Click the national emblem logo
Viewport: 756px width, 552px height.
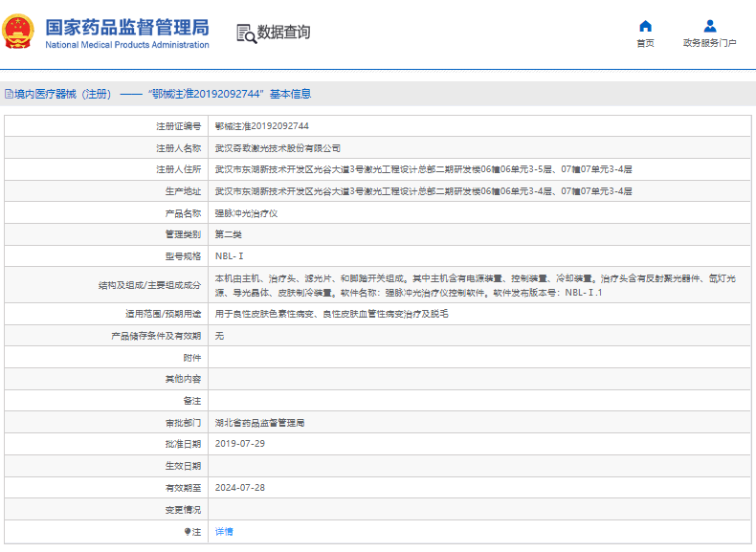coord(18,32)
